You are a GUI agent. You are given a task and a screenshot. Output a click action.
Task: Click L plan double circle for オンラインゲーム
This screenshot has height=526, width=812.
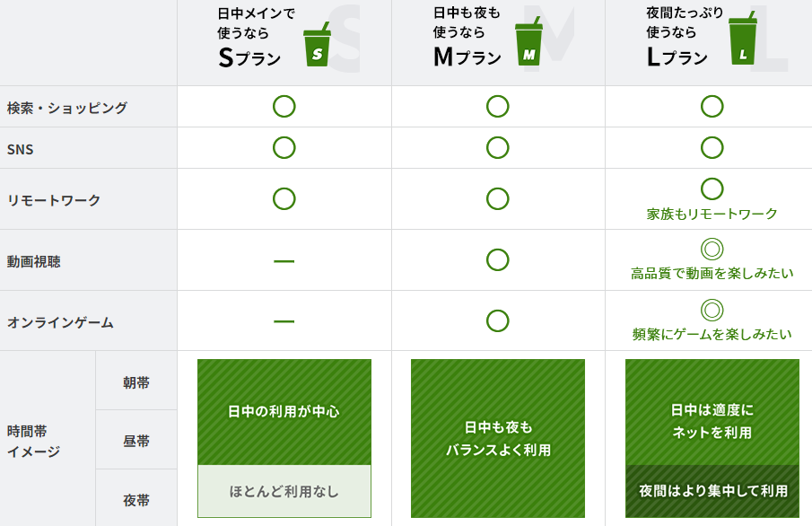coord(712,310)
